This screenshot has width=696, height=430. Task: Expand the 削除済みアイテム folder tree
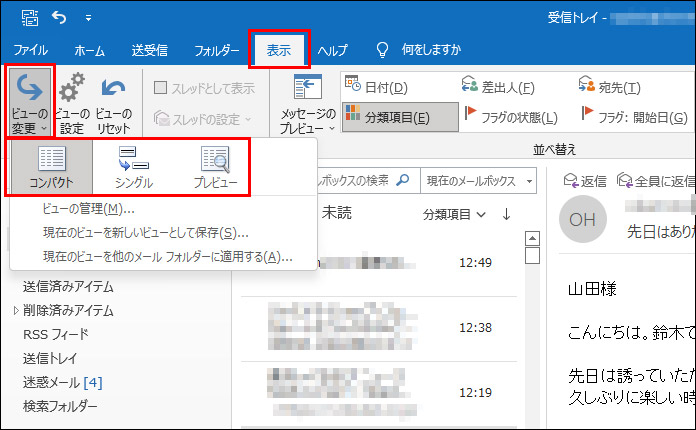point(15,310)
